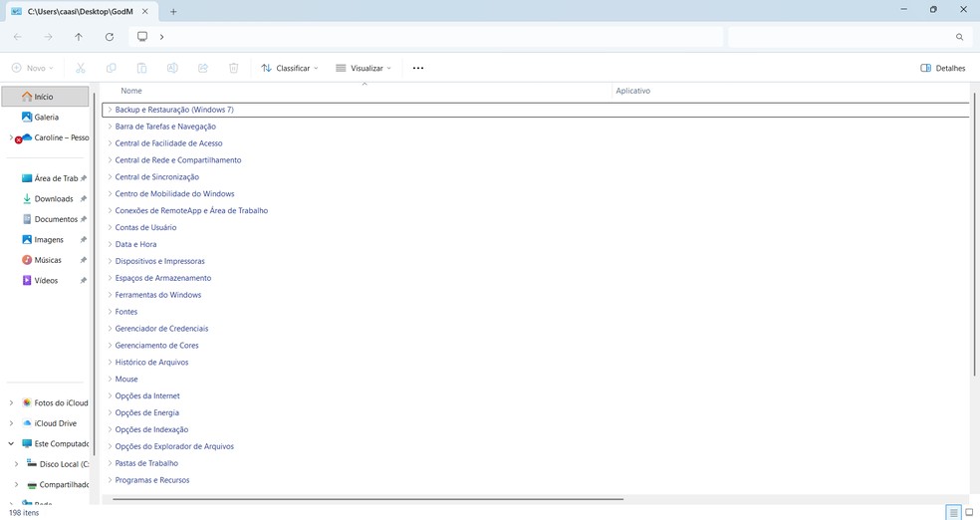The image size is (980, 520).
Task: Open the Visualizar view dropdown
Action: [364, 68]
